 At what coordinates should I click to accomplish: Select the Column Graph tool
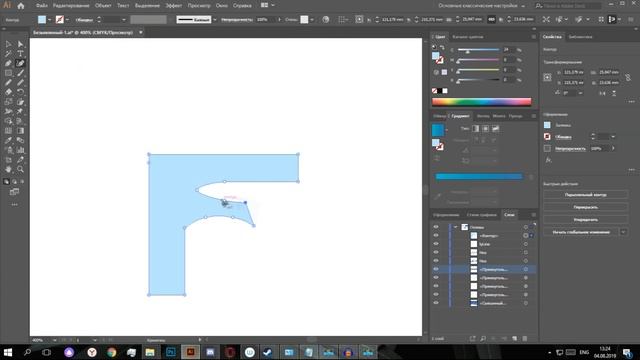point(20,150)
